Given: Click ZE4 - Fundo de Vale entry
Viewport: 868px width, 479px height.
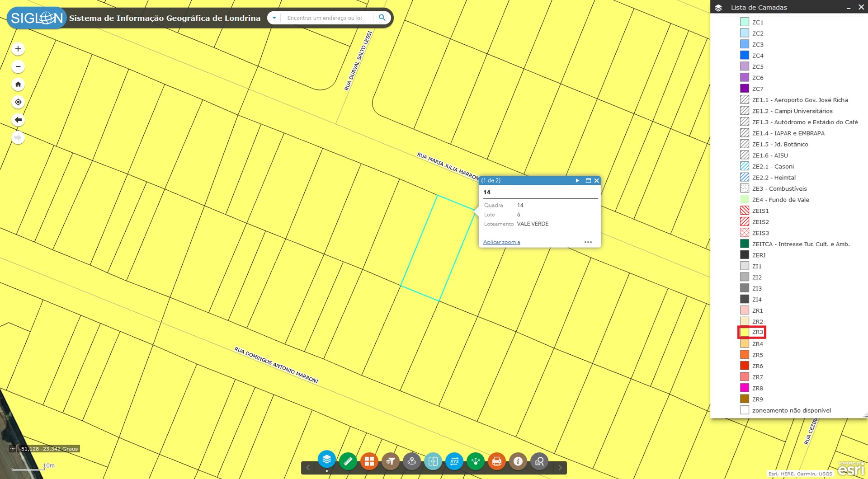Looking at the screenshot, I should click(780, 200).
